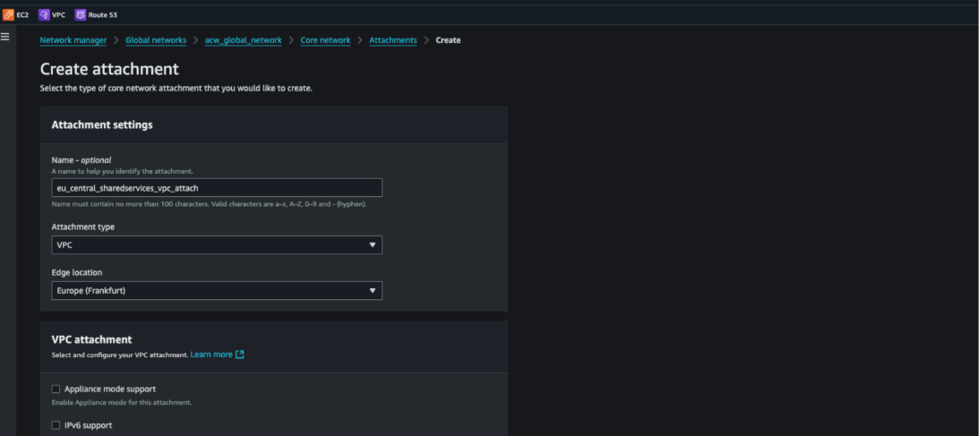Enable the IPv6 support checkbox
980x436 pixels.
(x=56, y=425)
